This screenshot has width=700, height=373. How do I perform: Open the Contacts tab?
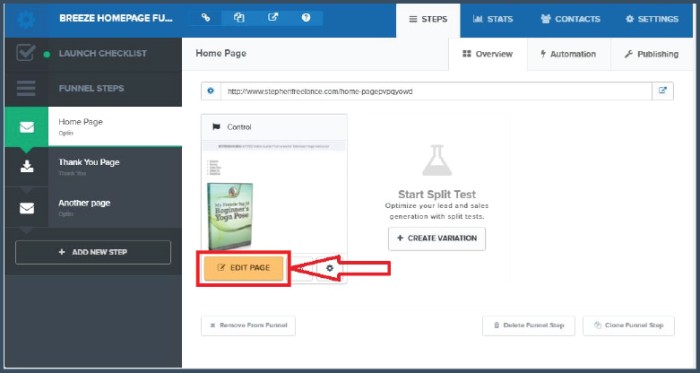570,19
